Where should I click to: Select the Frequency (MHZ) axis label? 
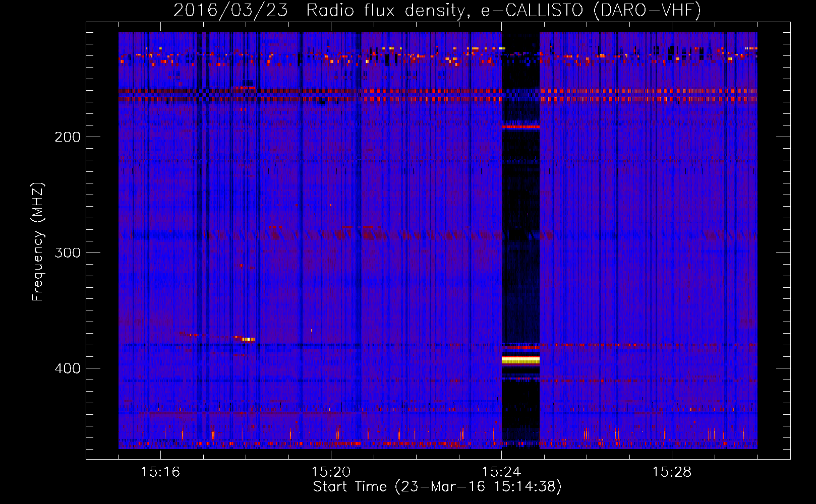(37, 242)
